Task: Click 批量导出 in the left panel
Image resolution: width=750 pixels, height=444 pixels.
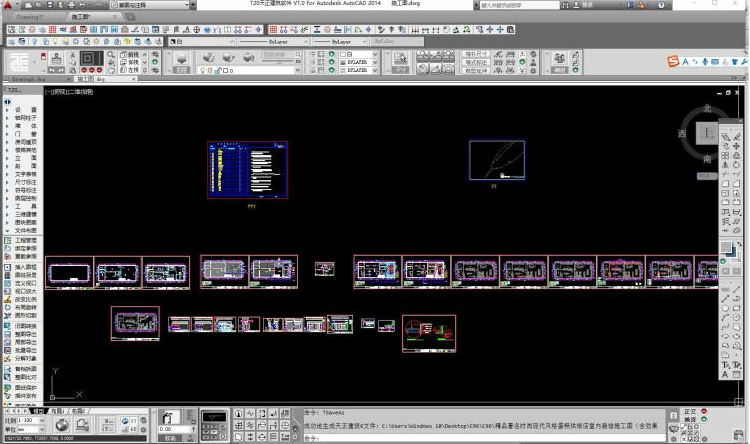Action: [x=25, y=350]
